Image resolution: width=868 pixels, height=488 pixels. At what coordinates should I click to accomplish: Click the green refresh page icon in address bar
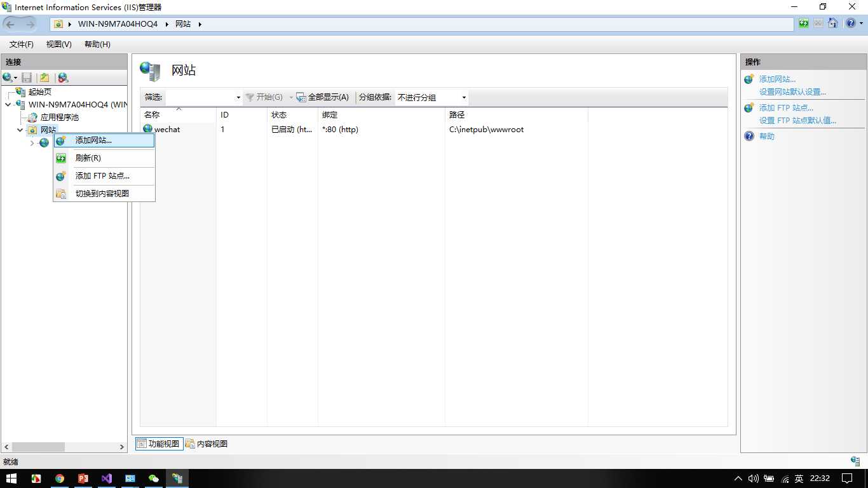point(804,24)
